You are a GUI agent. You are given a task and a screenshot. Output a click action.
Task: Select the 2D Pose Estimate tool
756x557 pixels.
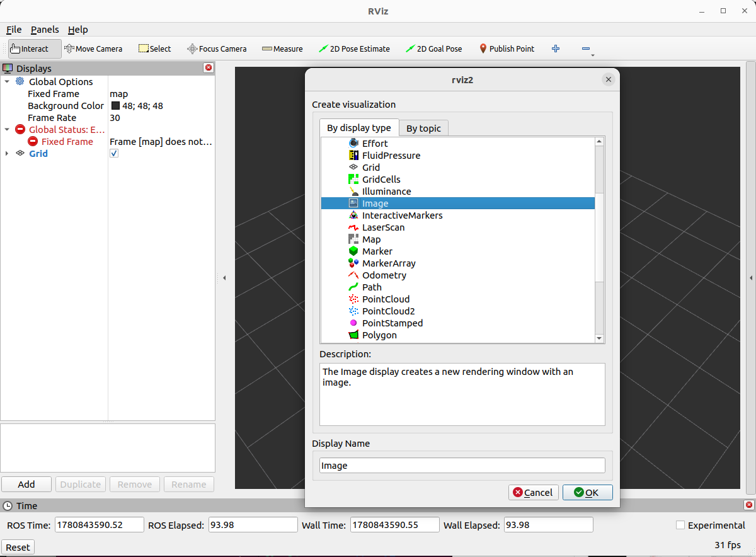(x=354, y=49)
